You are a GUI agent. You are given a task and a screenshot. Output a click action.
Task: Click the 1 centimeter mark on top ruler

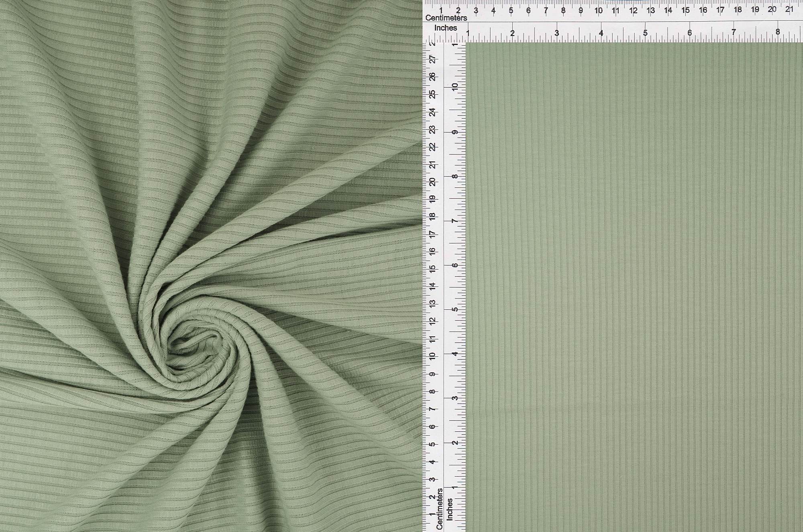(x=441, y=10)
